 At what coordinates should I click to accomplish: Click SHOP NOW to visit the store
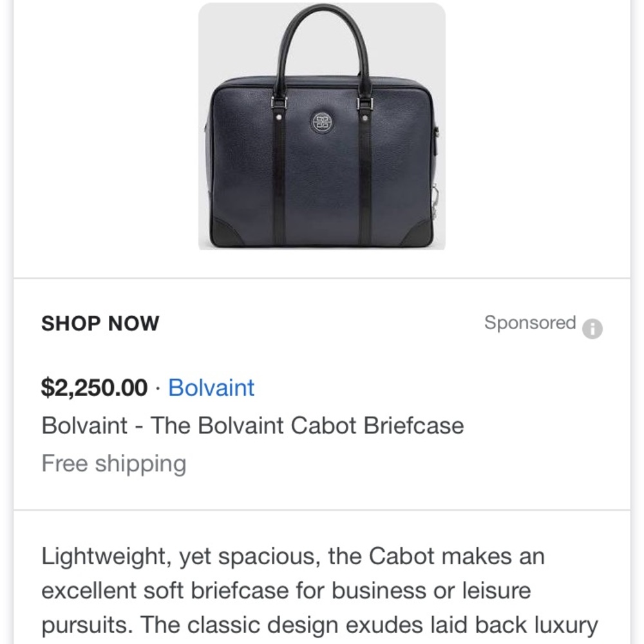tap(99, 323)
